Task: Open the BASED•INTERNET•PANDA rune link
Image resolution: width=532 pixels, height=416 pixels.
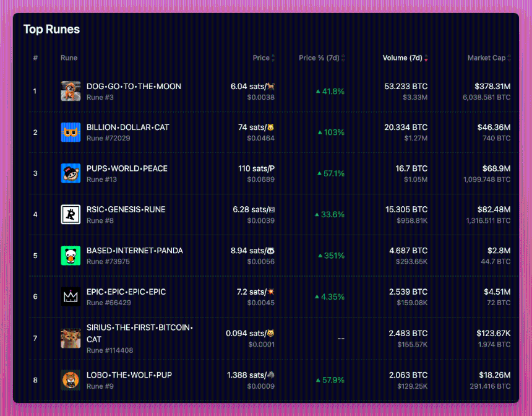Action: click(135, 251)
